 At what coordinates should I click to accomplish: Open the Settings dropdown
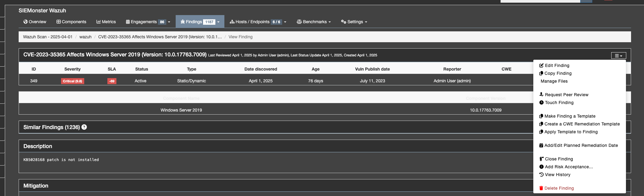click(354, 22)
